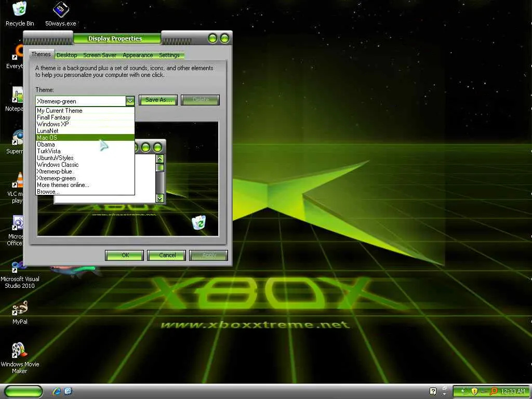Choose Xtremexp-green in the dropdown list
Screen dimensions: 532x399
(x=85, y=178)
